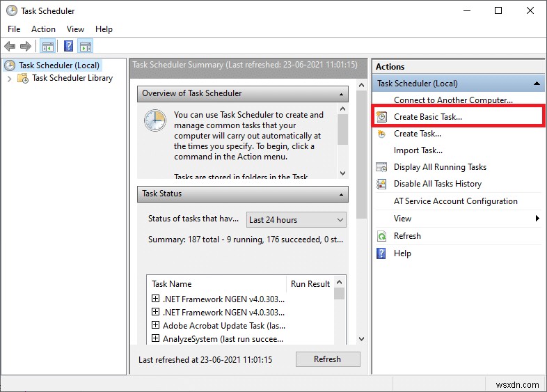This screenshot has height=392, width=547.
Task: Click the Task Scheduler Summary header text
Action: (245, 65)
